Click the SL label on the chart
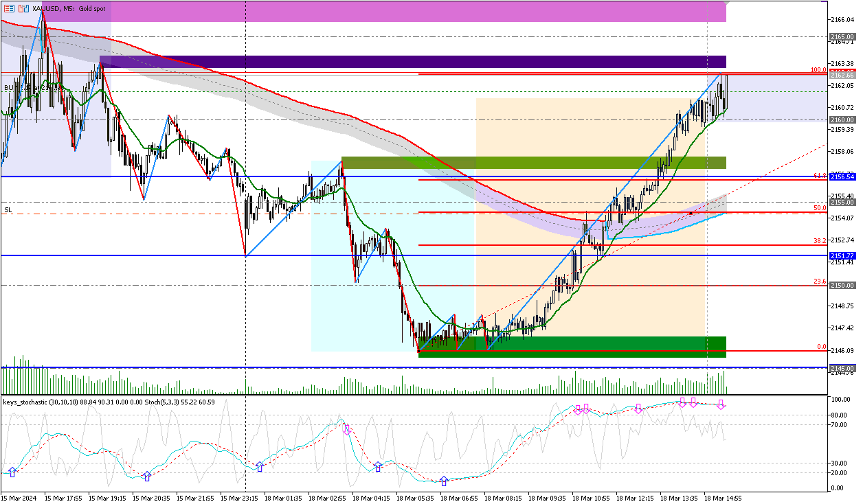This screenshot has width=863, height=504. click(8, 209)
